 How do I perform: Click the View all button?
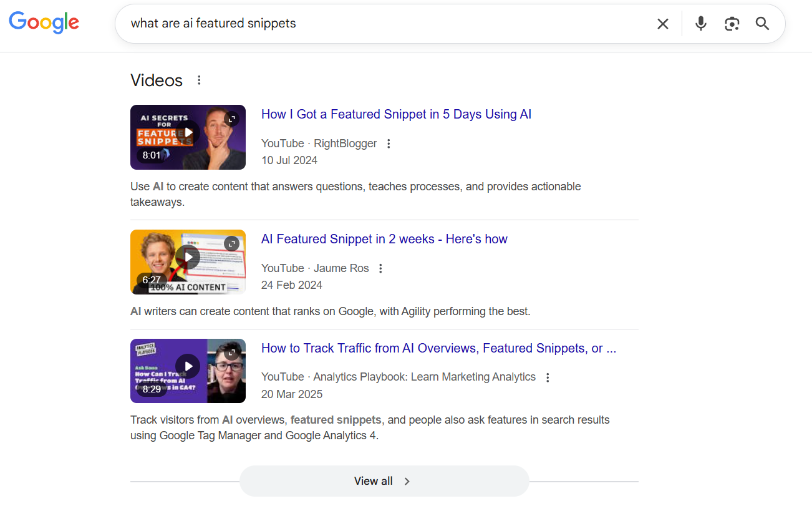384,480
